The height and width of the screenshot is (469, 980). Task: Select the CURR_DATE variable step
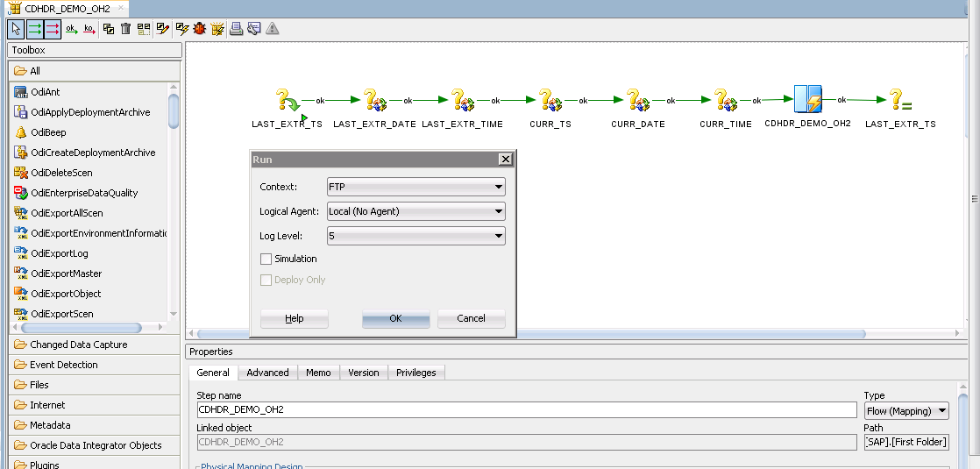637,101
